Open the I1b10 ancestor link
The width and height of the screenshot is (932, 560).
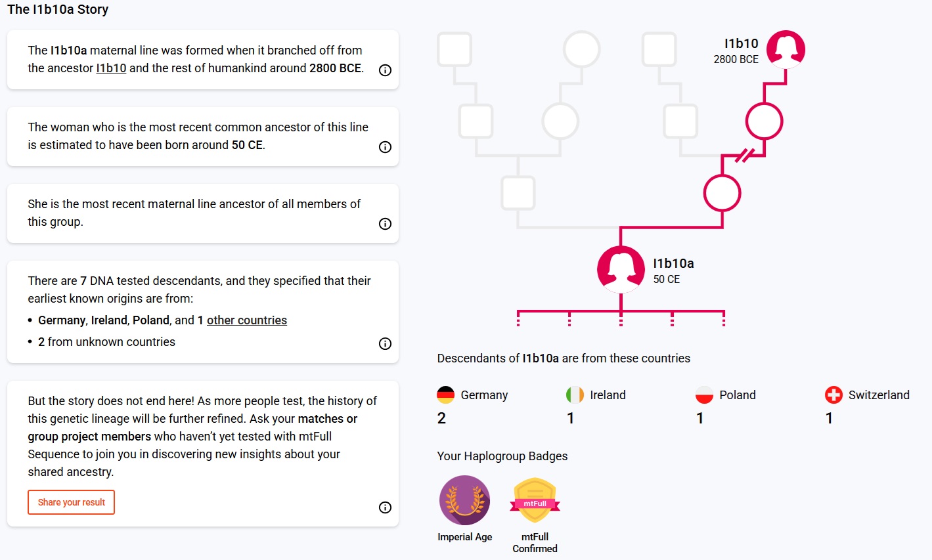coord(111,68)
